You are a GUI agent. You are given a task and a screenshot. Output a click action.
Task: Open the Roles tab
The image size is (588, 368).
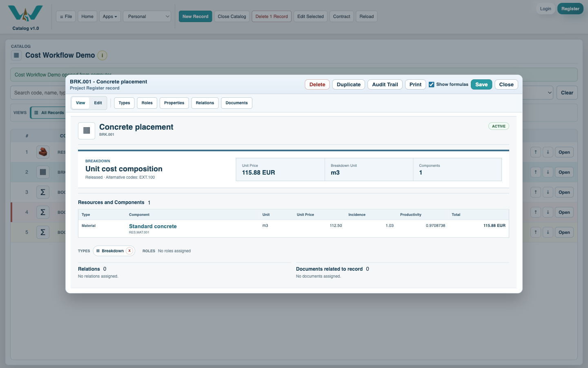[147, 103]
